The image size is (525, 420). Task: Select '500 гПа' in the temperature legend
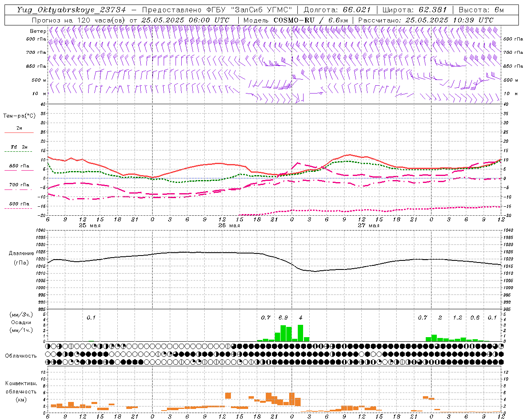19,204
